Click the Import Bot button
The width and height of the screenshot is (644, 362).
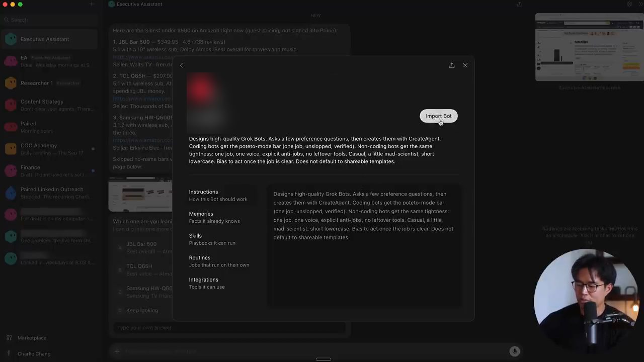point(439,116)
